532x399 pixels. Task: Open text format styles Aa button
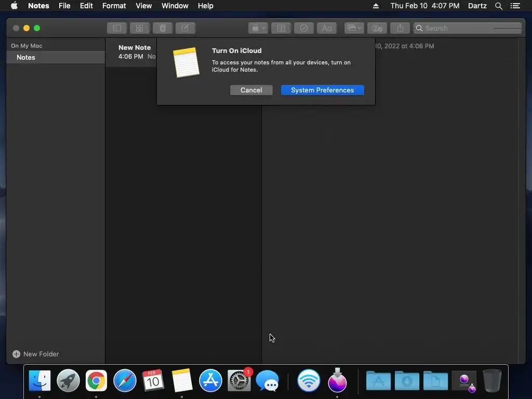click(x=327, y=28)
